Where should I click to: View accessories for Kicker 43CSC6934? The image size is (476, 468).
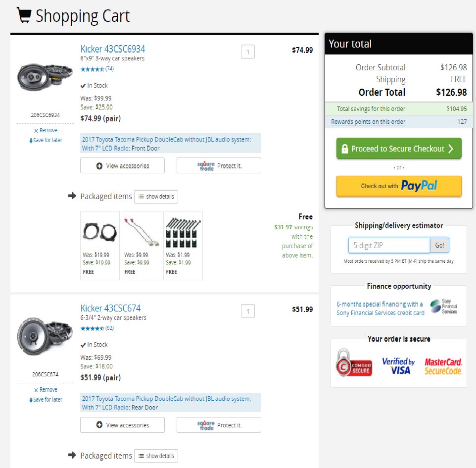(122, 165)
